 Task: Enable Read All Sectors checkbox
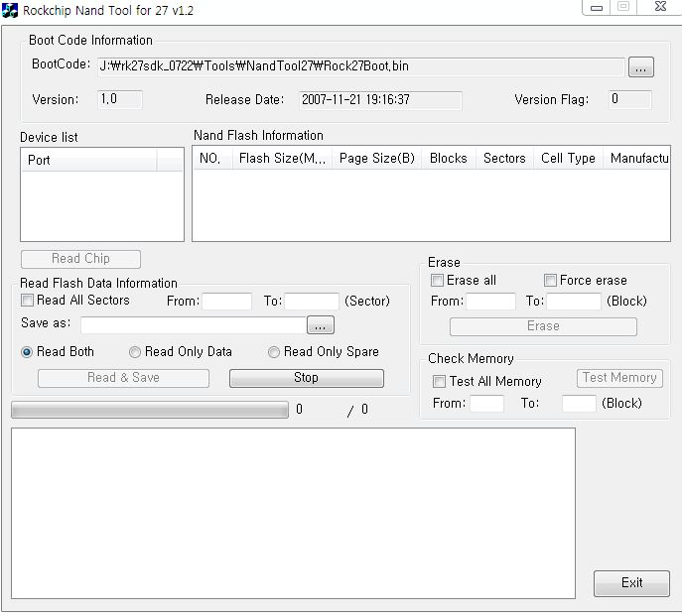(x=28, y=301)
